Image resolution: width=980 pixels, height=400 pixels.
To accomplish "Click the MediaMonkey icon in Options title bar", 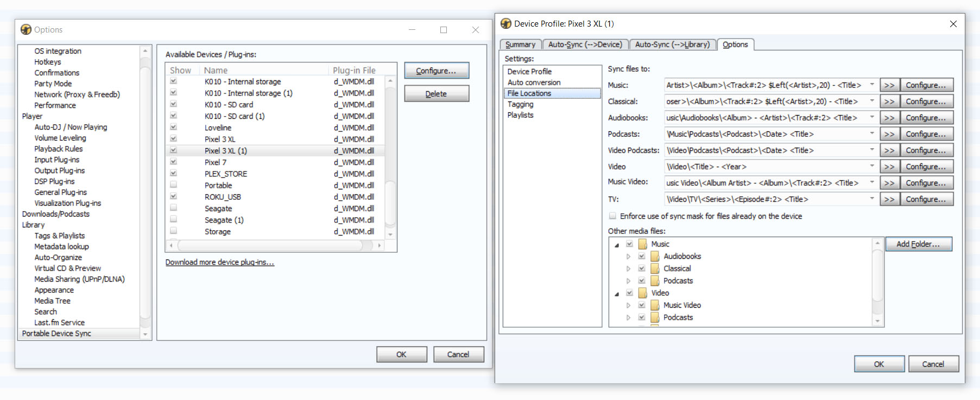I will [x=26, y=29].
